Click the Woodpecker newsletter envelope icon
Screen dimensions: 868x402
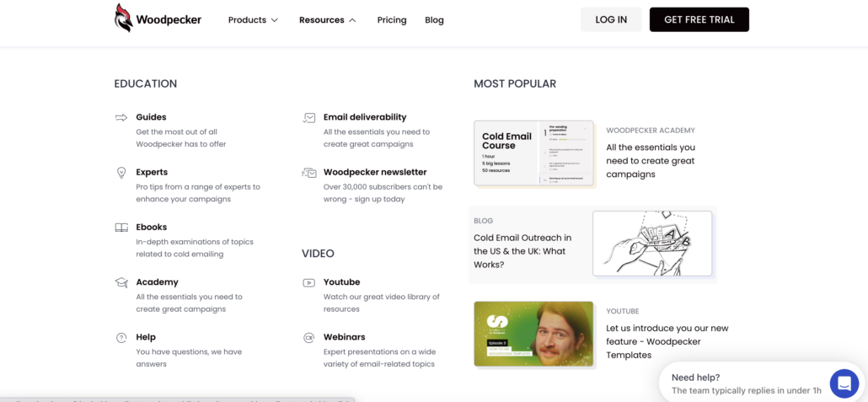click(x=309, y=173)
